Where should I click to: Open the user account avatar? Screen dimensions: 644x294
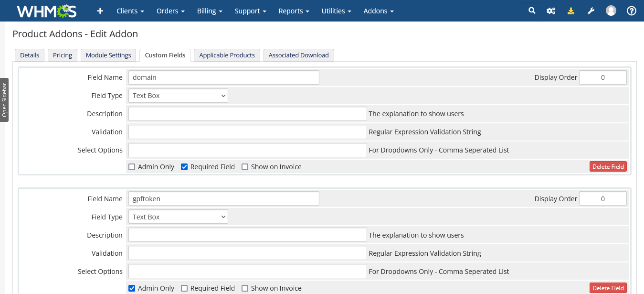click(x=611, y=11)
